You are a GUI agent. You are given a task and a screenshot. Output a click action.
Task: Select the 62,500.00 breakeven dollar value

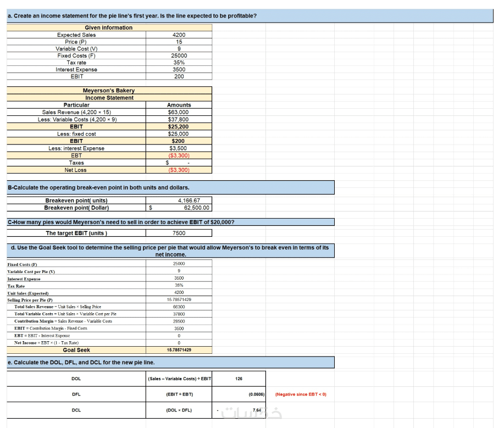pos(179,208)
